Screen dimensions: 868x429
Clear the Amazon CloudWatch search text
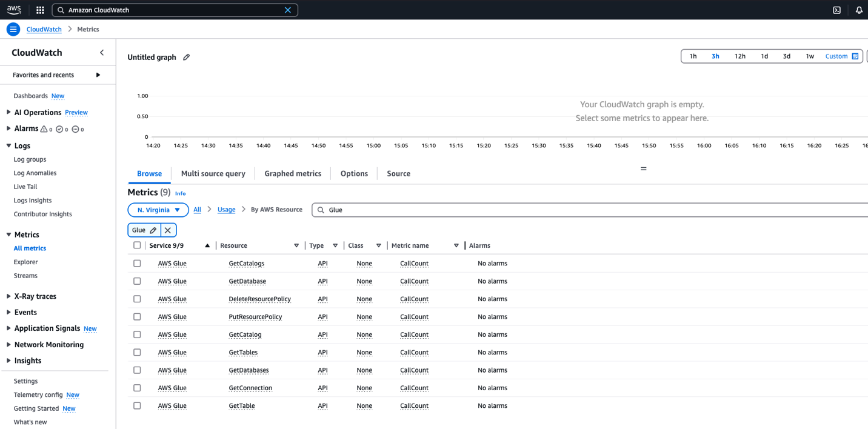pyautogui.click(x=288, y=10)
